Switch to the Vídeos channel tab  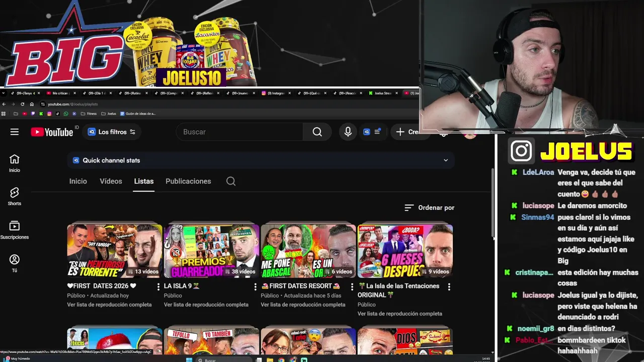pyautogui.click(x=111, y=181)
